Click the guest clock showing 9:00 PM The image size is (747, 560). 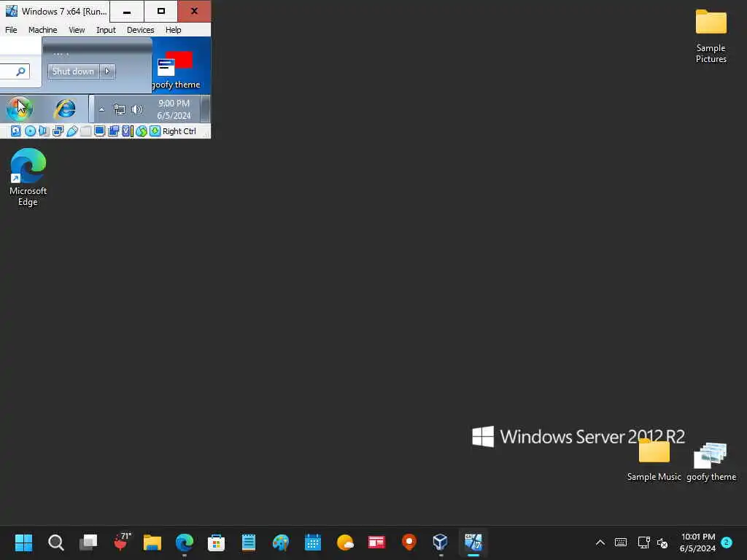(x=174, y=109)
